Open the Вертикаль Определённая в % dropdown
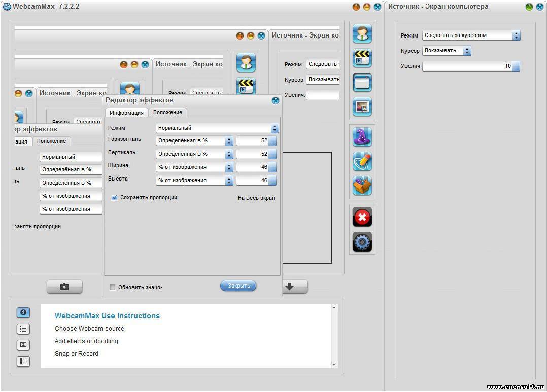The image size is (547, 392). tap(194, 154)
